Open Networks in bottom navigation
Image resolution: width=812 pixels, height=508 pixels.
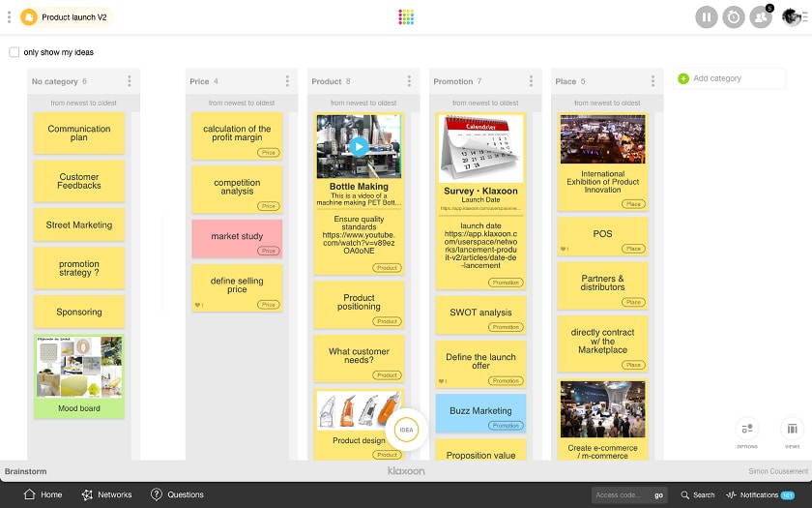pos(106,494)
